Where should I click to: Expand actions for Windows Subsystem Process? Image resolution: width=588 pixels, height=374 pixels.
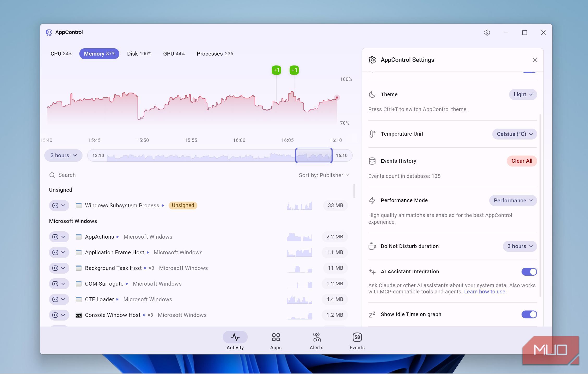(59, 206)
